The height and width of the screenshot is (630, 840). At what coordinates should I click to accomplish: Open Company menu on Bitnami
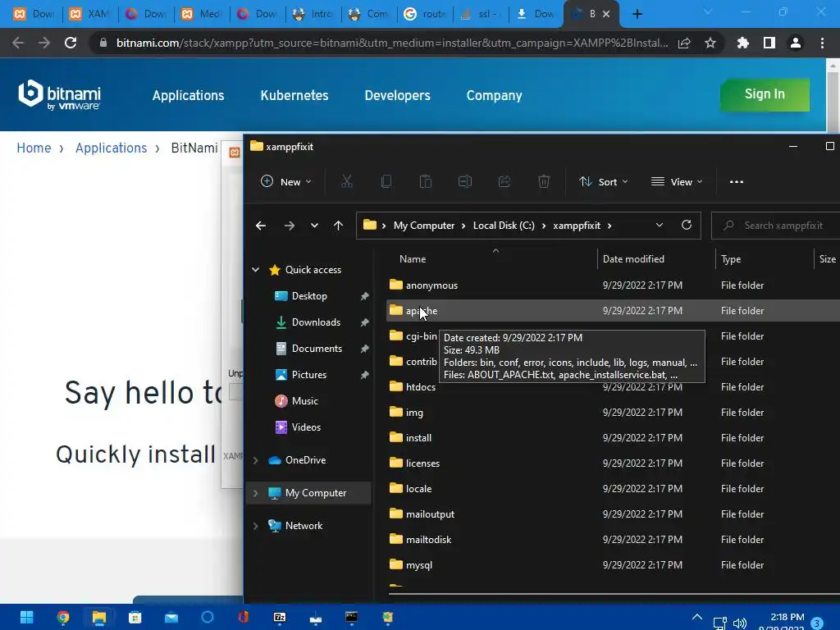coord(494,95)
